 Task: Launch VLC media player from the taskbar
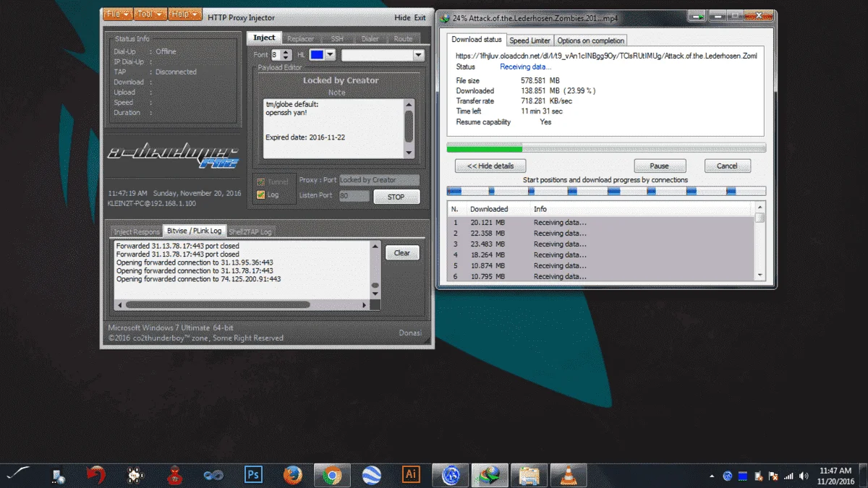pyautogui.click(x=568, y=475)
